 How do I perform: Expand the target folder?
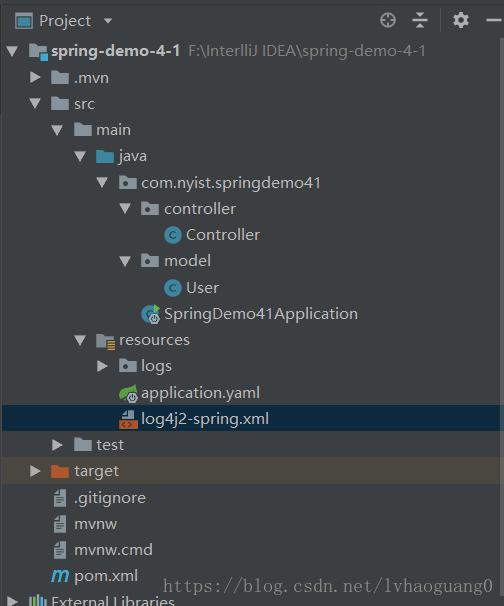coord(35,471)
